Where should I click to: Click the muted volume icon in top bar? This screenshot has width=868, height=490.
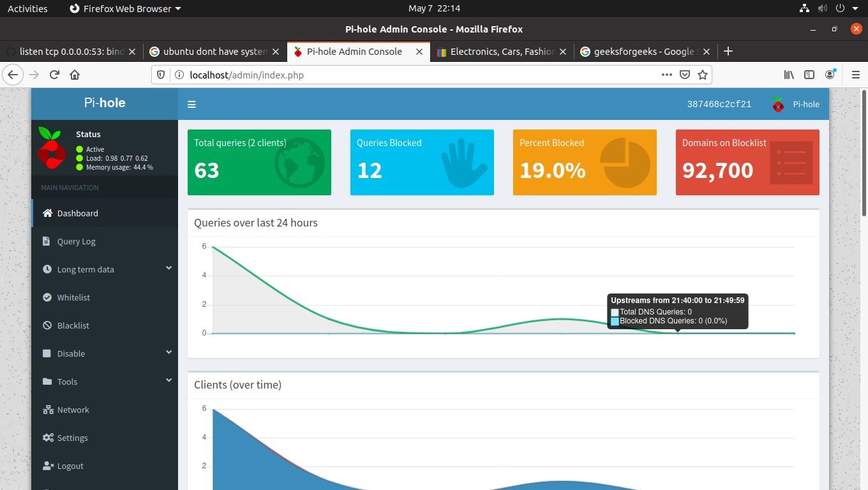point(822,8)
